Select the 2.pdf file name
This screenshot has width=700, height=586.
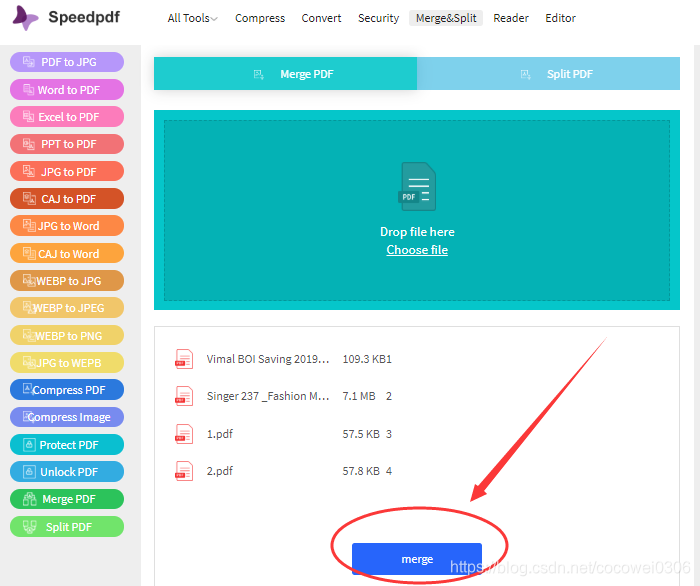220,471
